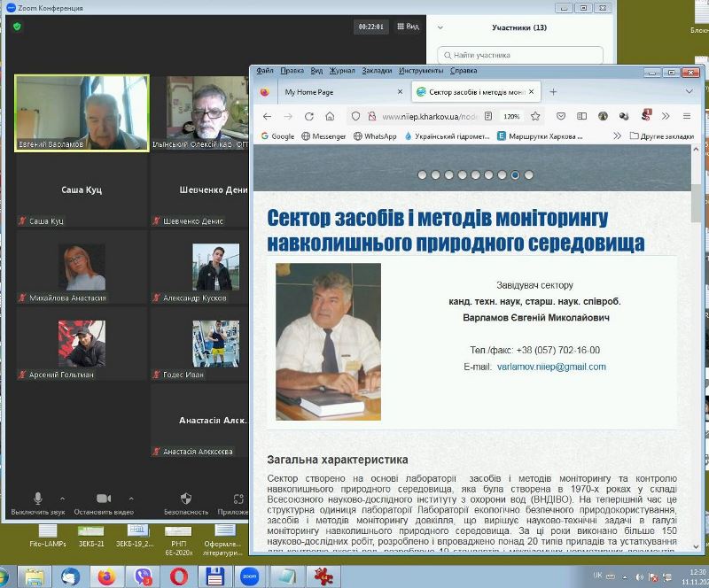Image resolution: width=709 pixels, height=588 pixels.
Task: Reload the page in Firefox
Action: 308,116
